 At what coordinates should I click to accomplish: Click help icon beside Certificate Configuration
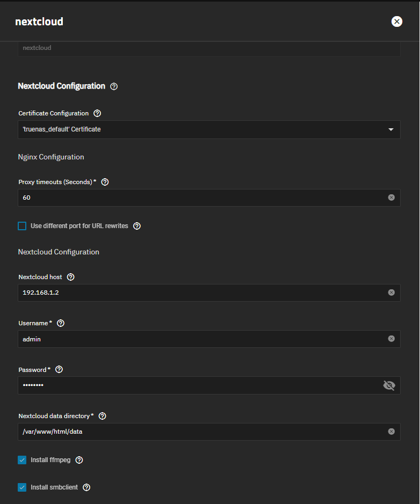pyautogui.click(x=97, y=113)
